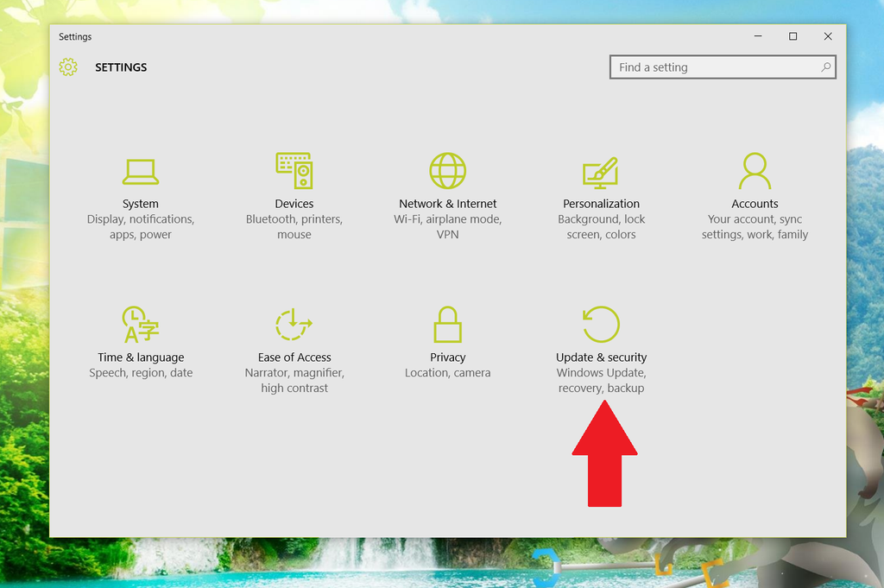The width and height of the screenshot is (884, 588).
Task: Click the Windows Update, recovery, backup text
Action: tap(601, 380)
